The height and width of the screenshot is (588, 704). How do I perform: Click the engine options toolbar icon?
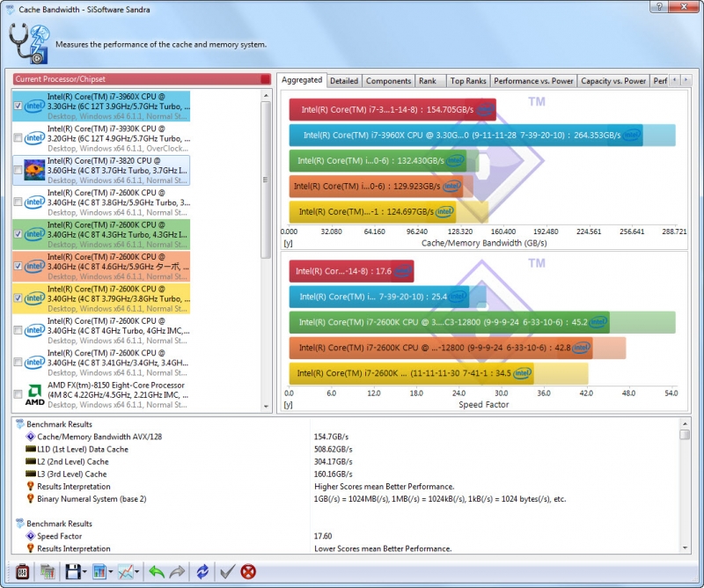click(23, 572)
